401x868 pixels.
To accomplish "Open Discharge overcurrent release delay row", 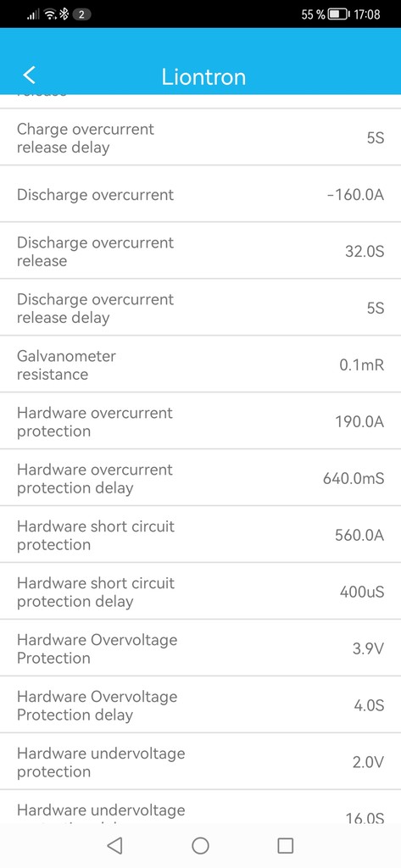I will (x=200, y=308).
